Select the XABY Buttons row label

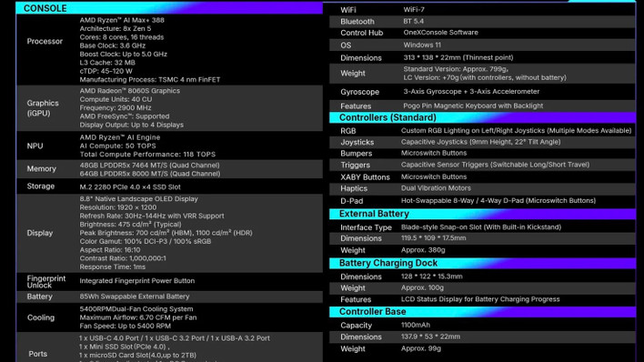click(x=365, y=177)
